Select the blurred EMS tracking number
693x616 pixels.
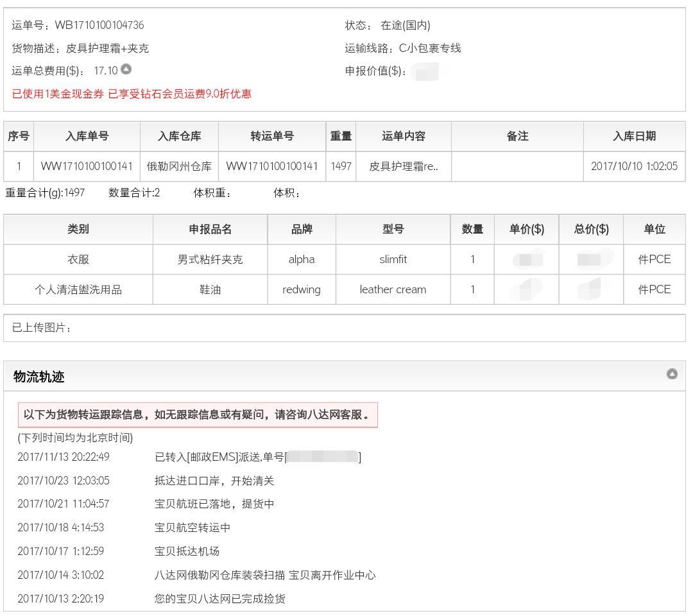point(322,457)
